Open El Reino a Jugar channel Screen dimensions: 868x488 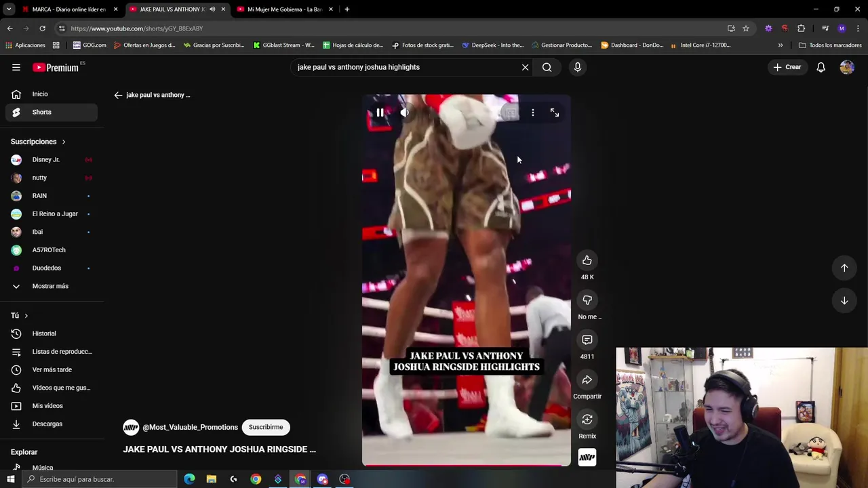(52, 213)
